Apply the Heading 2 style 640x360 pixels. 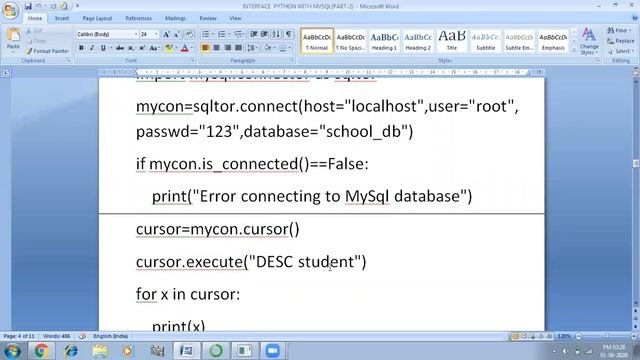point(418,40)
